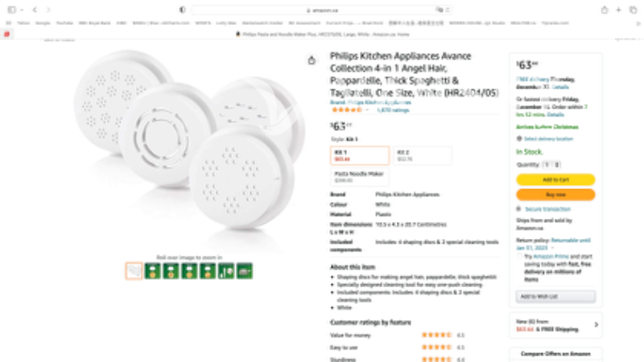Toggle the Safari sidebar icon
The image size is (644, 362).
[x=11, y=10]
